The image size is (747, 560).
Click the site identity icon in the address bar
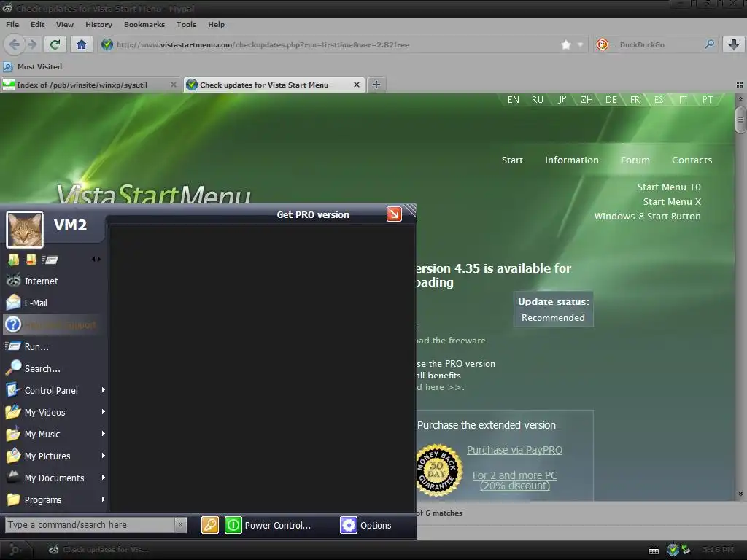point(107,44)
